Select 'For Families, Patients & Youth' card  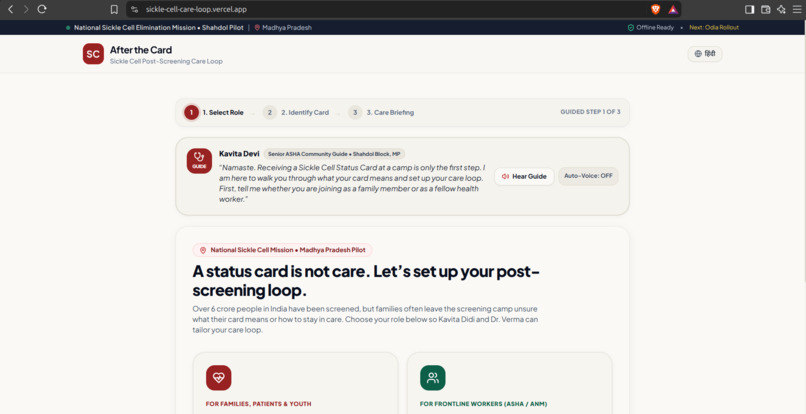(x=295, y=383)
